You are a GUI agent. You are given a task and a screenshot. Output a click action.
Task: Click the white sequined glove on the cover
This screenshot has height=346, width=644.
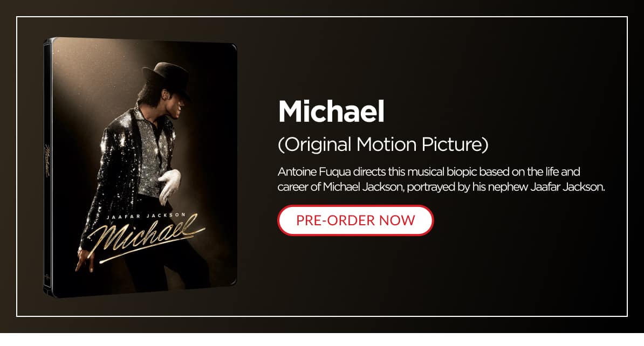pyautogui.click(x=169, y=186)
